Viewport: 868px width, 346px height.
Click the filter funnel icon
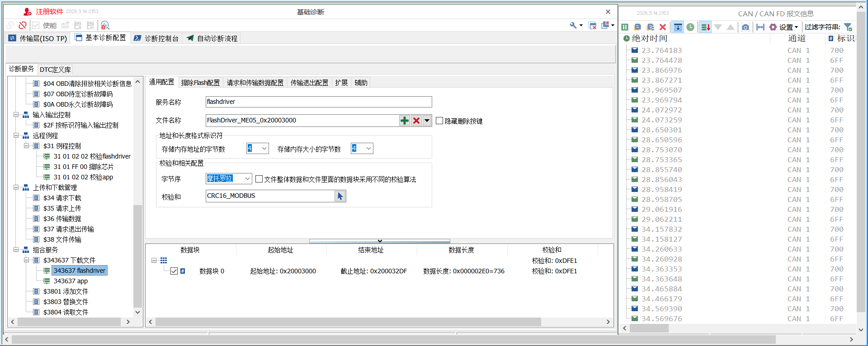coord(848,27)
